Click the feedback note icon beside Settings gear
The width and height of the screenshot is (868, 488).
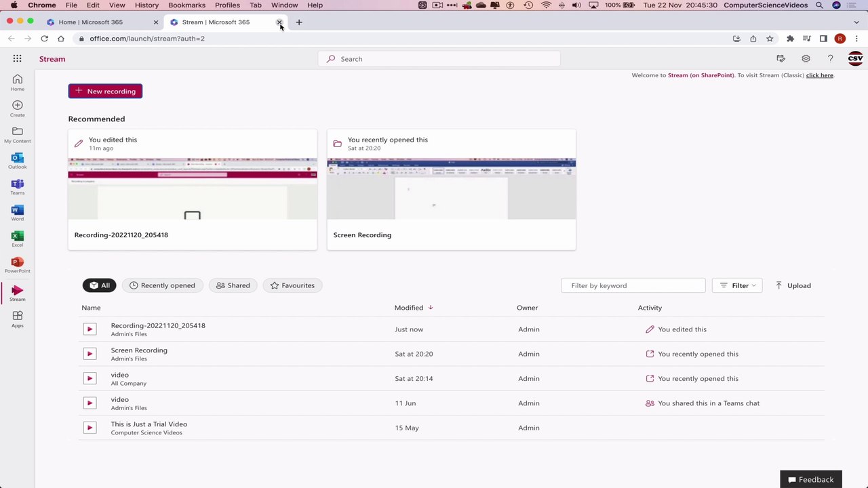point(781,59)
